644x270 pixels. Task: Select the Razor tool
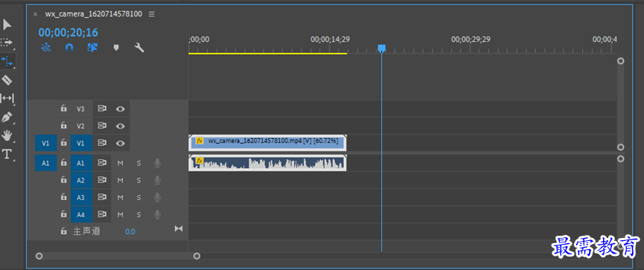(x=7, y=80)
